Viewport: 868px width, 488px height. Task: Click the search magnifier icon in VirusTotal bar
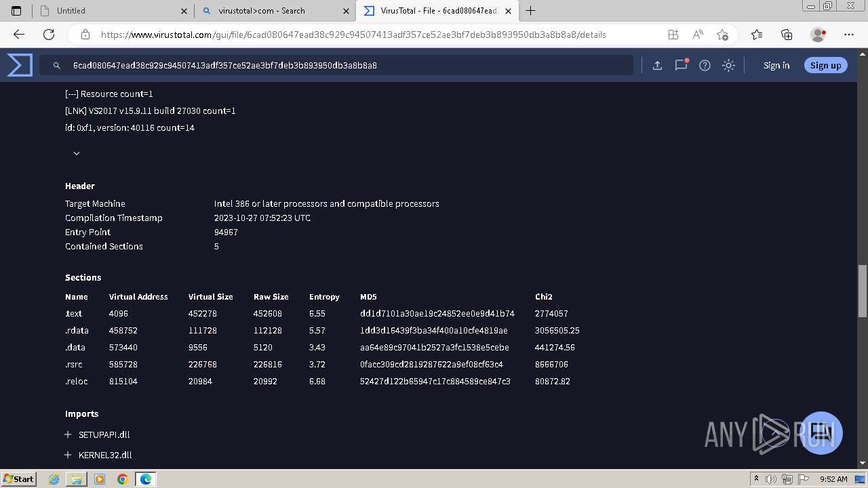click(x=57, y=66)
